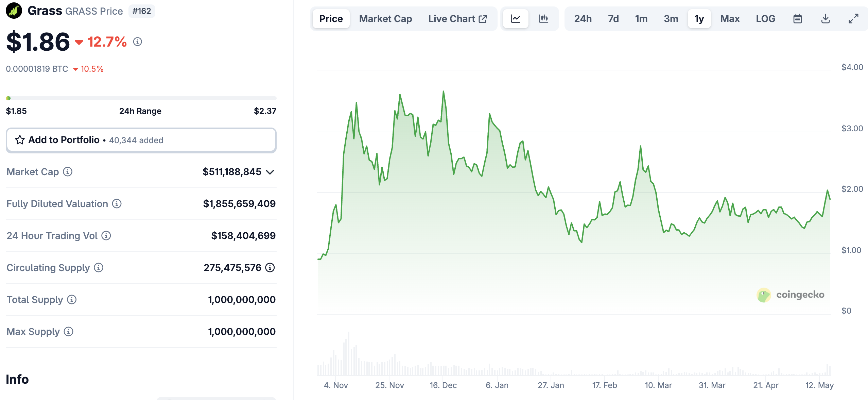This screenshot has width=868, height=400.
Task: Set chart range to 3m
Action: click(x=671, y=19)
